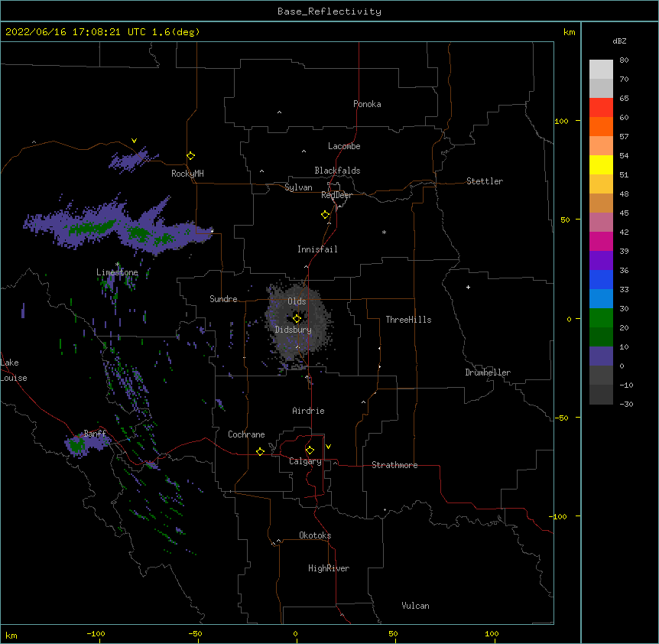
Task: Click the radar site diamond between Olds and Didsbury
Action: click(297, 319)
